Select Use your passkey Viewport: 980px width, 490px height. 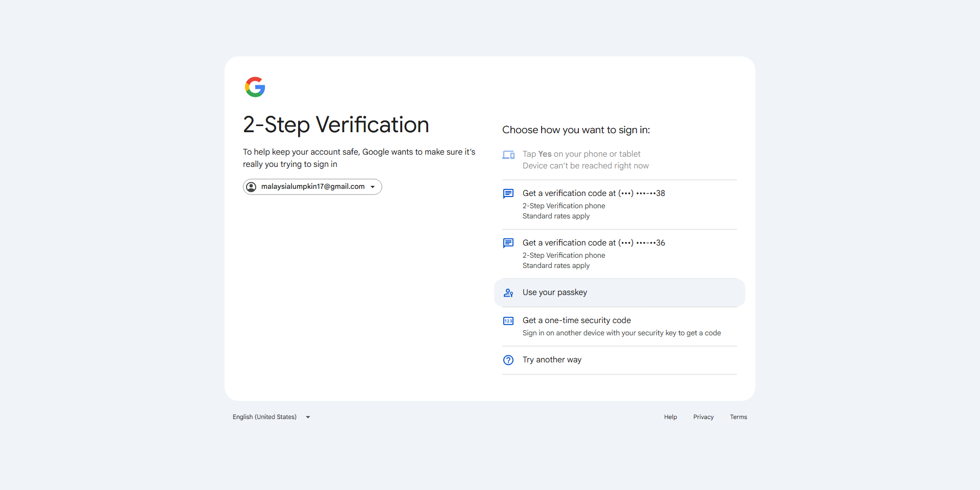point(620,293)
